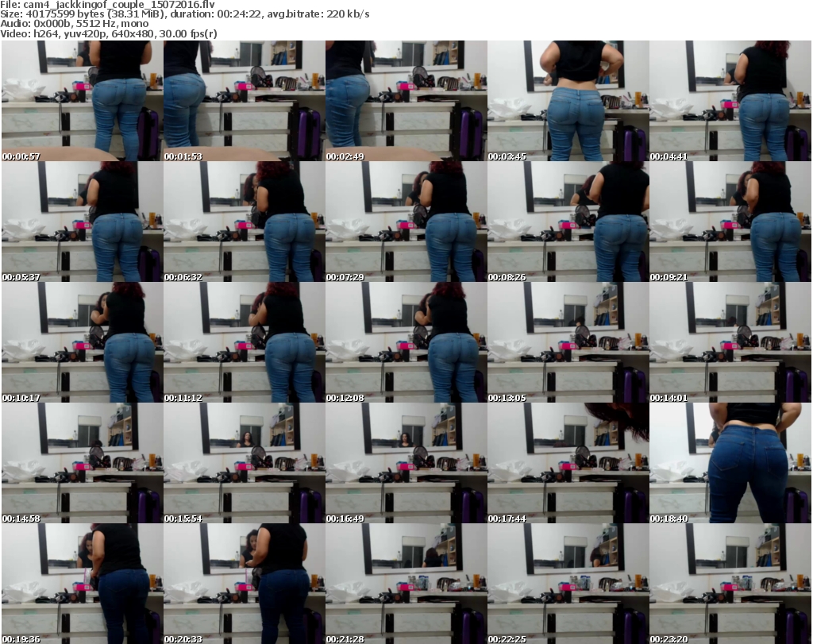Screen dimensions: 813x644
Task: Select the thumbnail timestamped 00:21:28
Action: 406,584
